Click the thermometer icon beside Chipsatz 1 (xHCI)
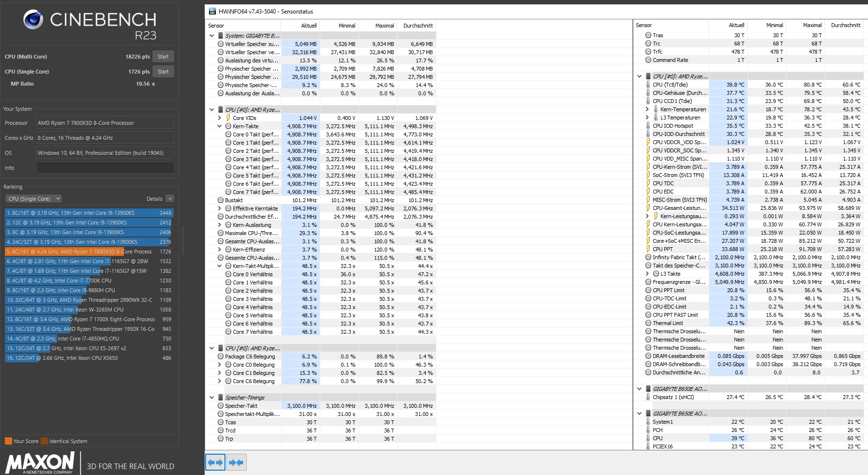The width and height of the screenshot is (868, 475). point(648,397)
